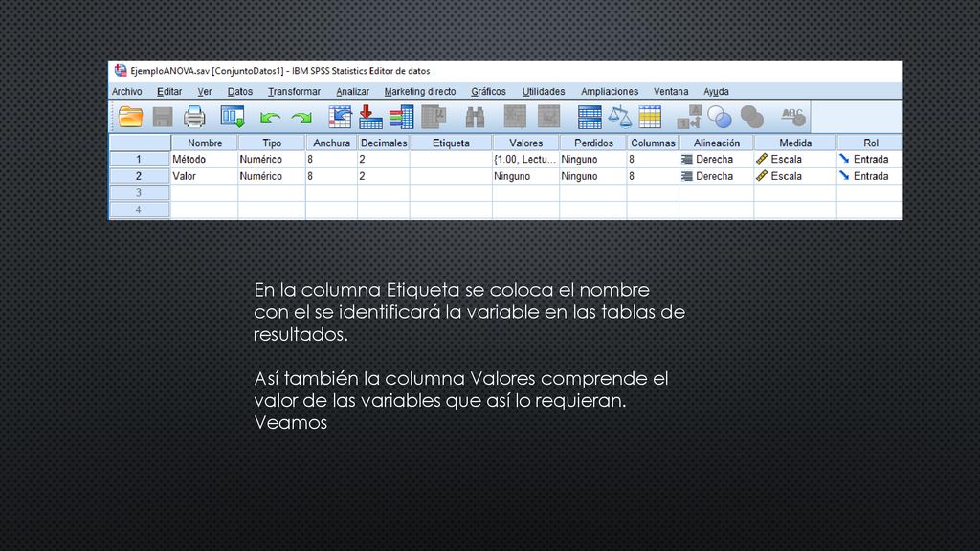Screen dimensions: 980x551
Task: Click the Entrada arrow icon in Método row
Action: point(844,159)
